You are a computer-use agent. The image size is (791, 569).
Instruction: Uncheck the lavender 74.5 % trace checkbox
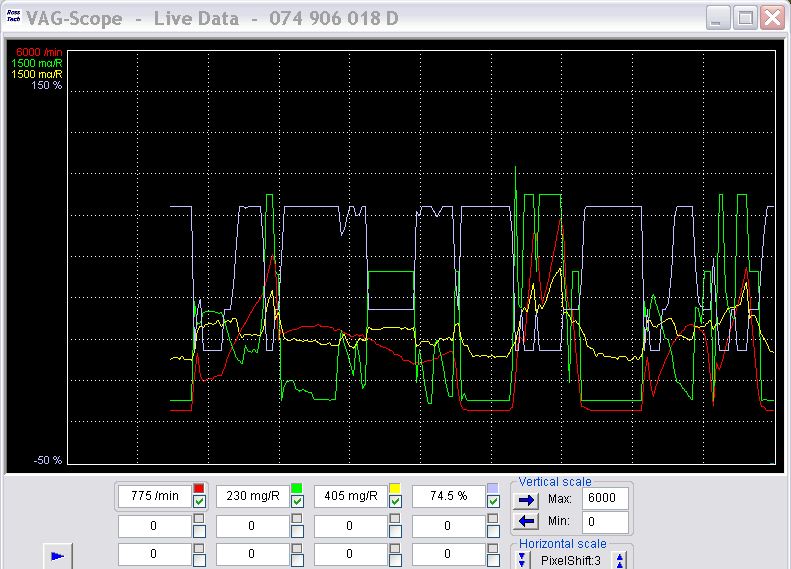pos(493,501)
